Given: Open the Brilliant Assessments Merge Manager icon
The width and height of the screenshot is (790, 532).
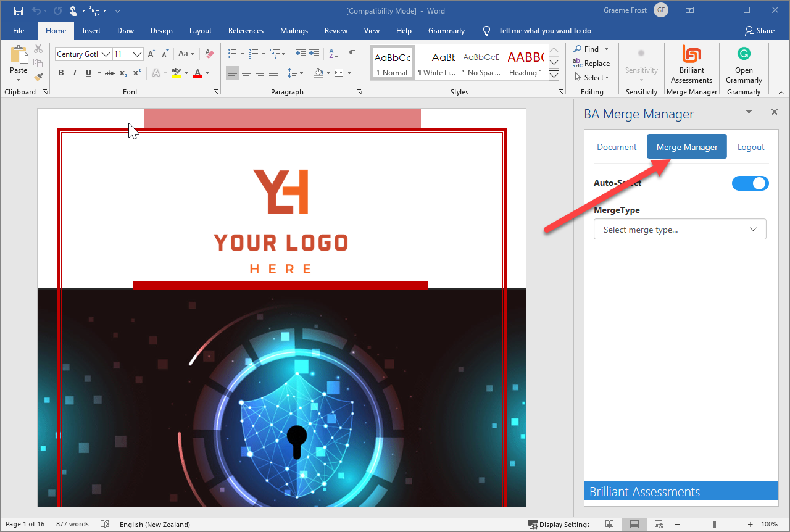Looking at the screenshot, I should point(691,64).
